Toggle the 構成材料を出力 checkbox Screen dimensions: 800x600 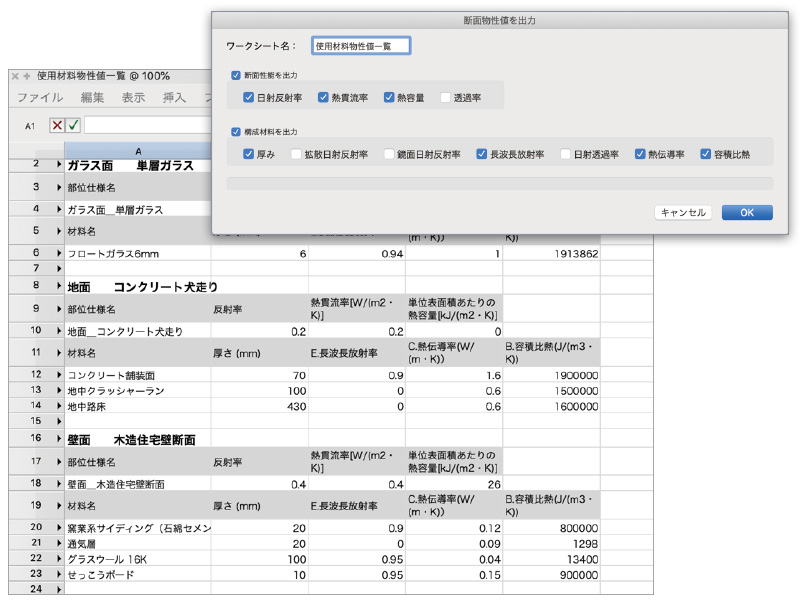tap(236, 131)
